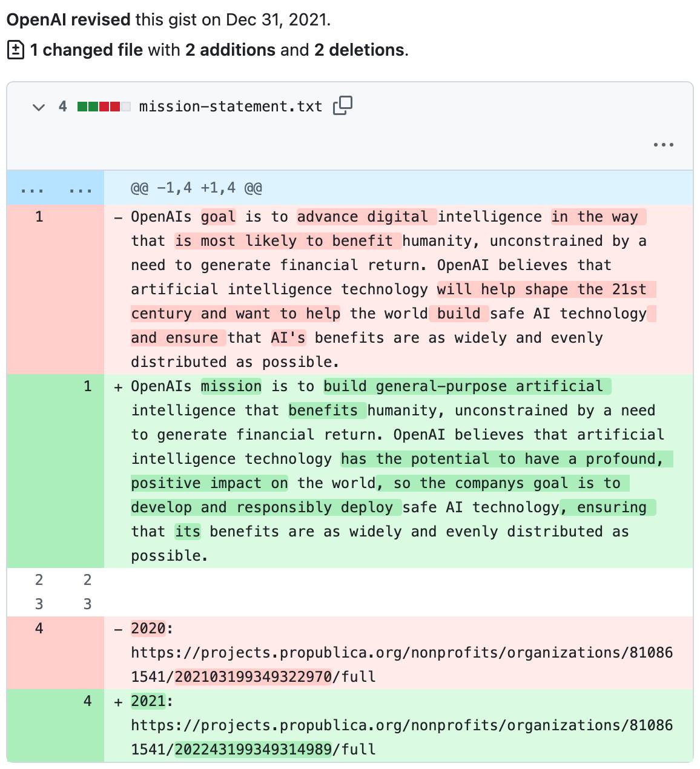
Task: Open the kebab menu for mission-statement.txt
Action: 664,144
